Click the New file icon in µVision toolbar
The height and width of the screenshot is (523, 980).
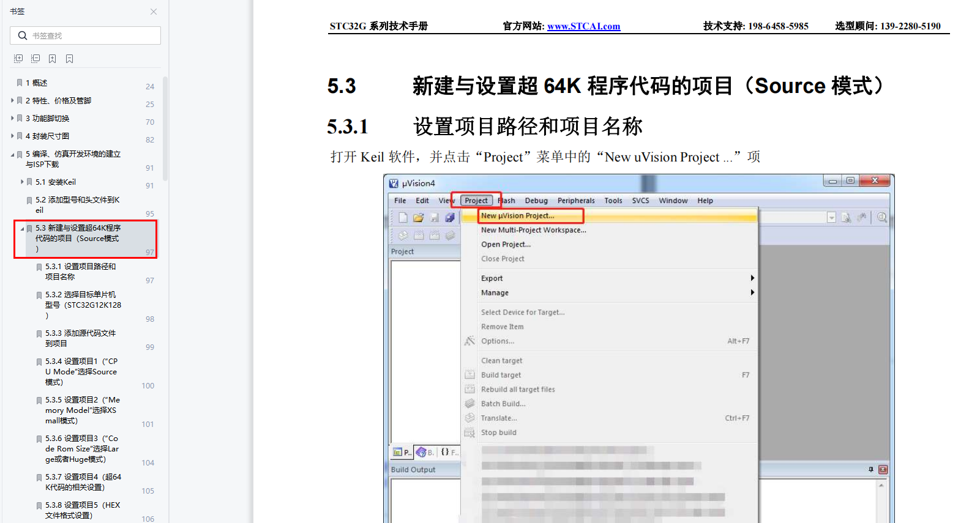click(403, 217)
